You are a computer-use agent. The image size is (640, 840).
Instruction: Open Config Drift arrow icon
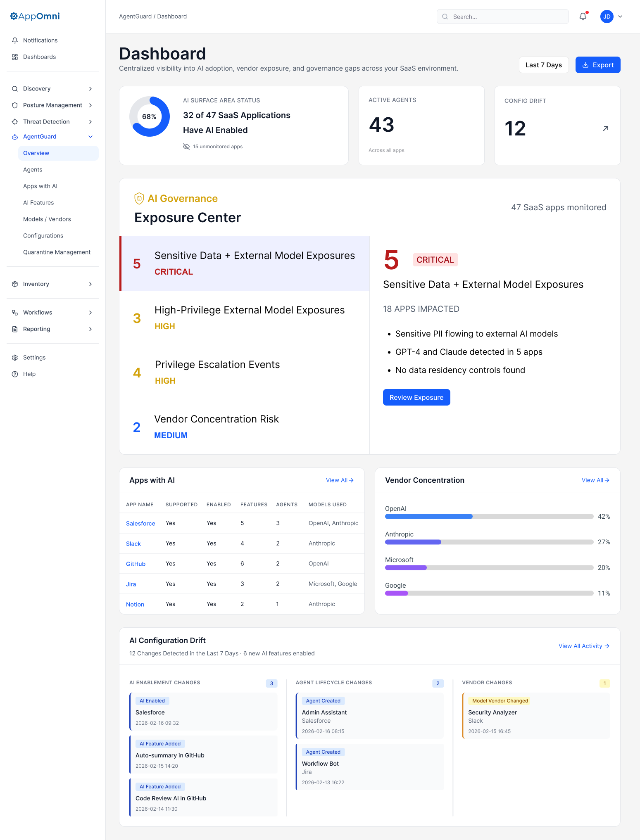606,128
